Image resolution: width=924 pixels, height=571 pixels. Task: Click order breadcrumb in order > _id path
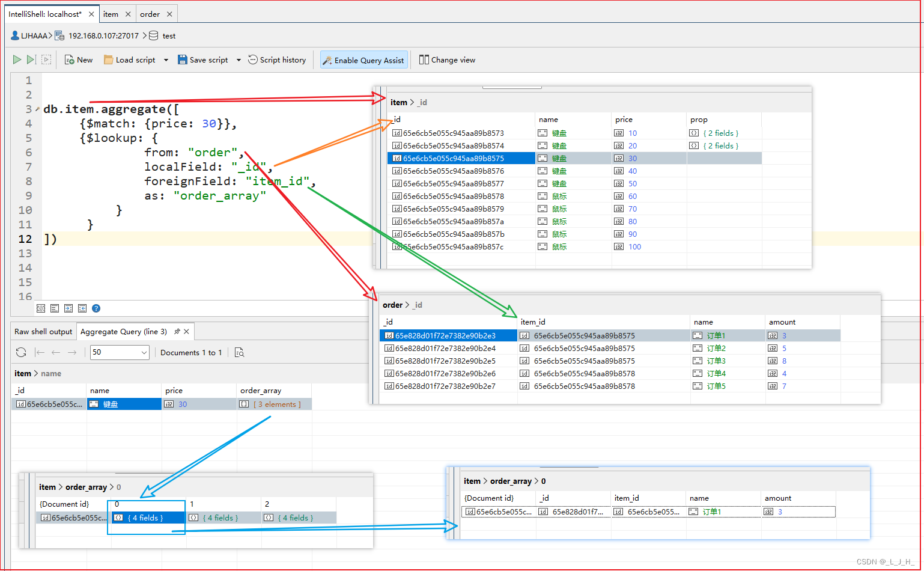[x=392, y=305]
